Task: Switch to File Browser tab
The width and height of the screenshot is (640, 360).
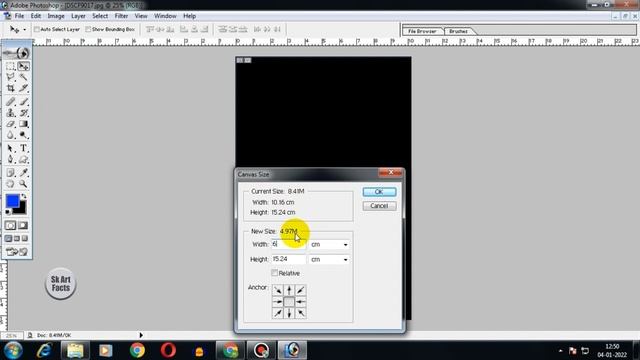Action: [422, 31]
